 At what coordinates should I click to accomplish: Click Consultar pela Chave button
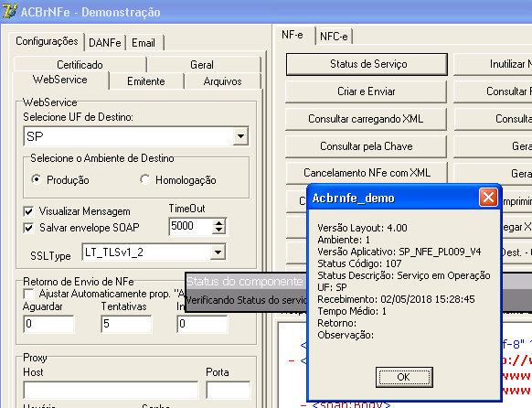click(366, 146)
